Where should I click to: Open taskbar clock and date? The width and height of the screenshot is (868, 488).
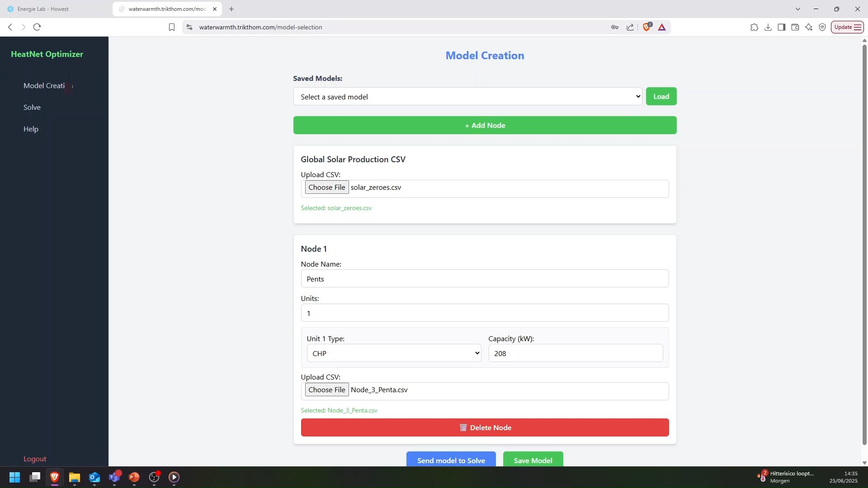point(843,477)
